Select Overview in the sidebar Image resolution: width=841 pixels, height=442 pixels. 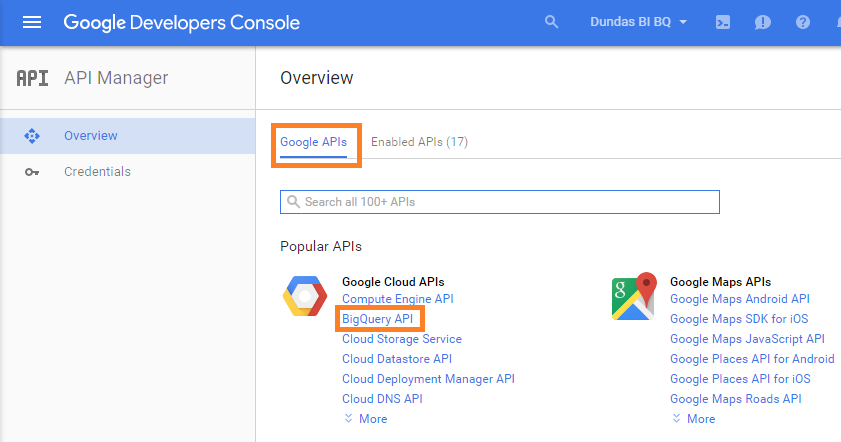(x=90, y=136)
